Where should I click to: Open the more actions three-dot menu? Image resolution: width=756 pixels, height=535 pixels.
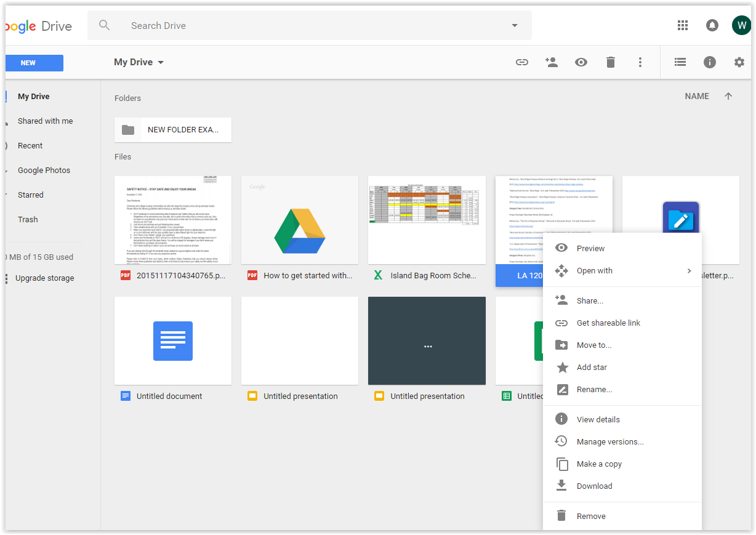pyautogui.click(x=640, y=62)
